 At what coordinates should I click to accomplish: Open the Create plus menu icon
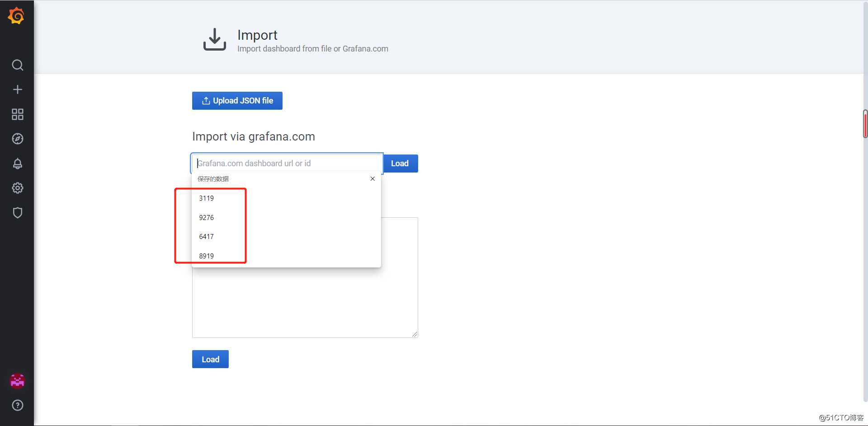(x=17, y=89)
